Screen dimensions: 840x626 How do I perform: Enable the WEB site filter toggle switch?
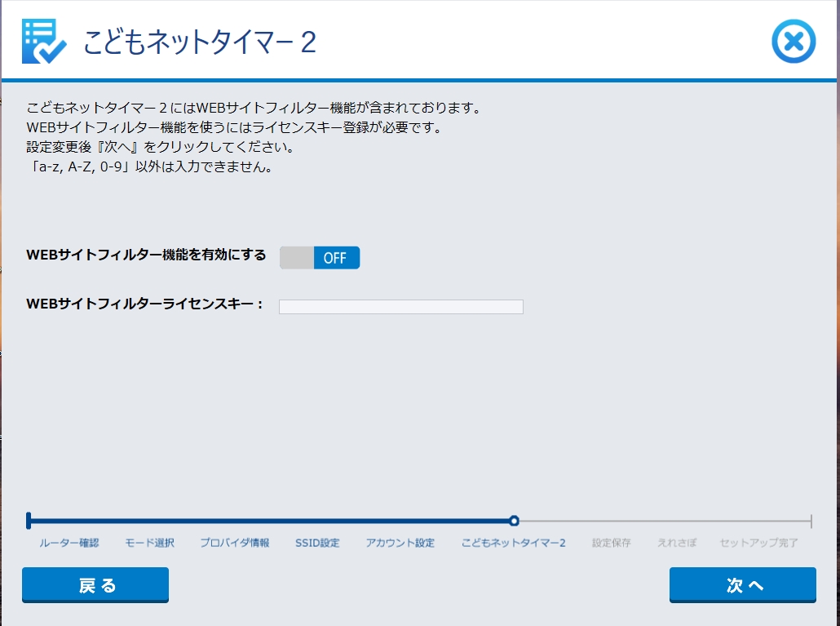[x=320, y=258]
